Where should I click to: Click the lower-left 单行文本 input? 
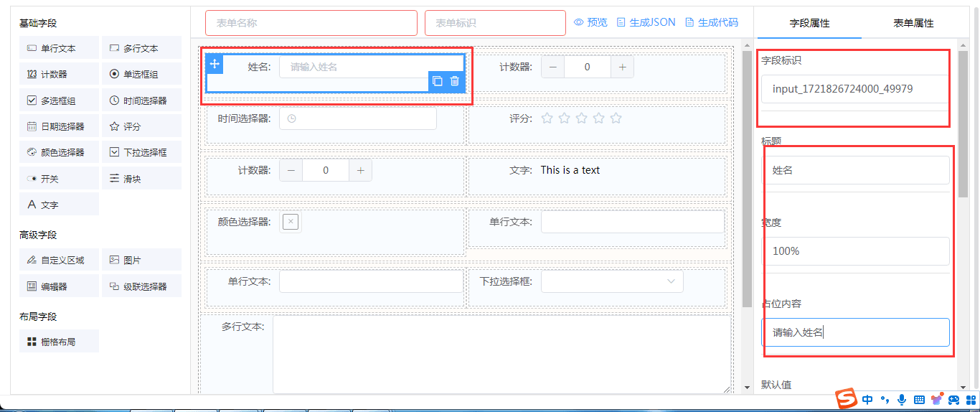(371, 281)
